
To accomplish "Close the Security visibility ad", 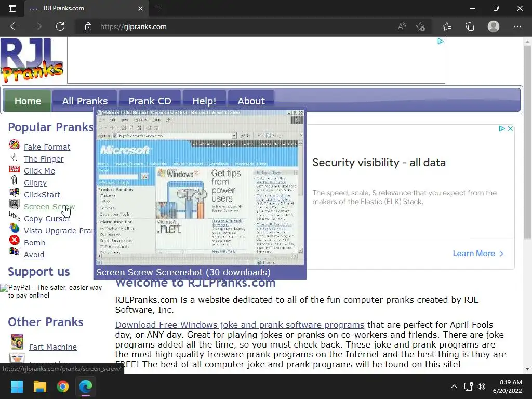I will pyautogui.click(x=510, y=129).
